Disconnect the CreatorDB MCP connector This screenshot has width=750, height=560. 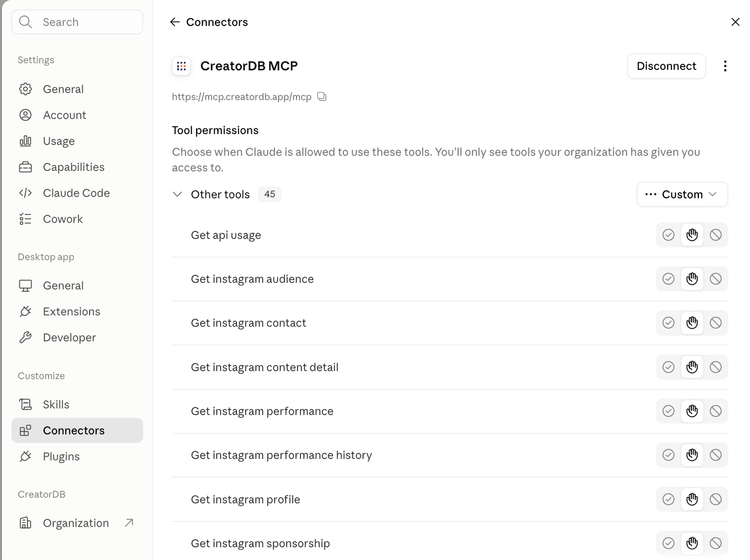pos(666,66)
